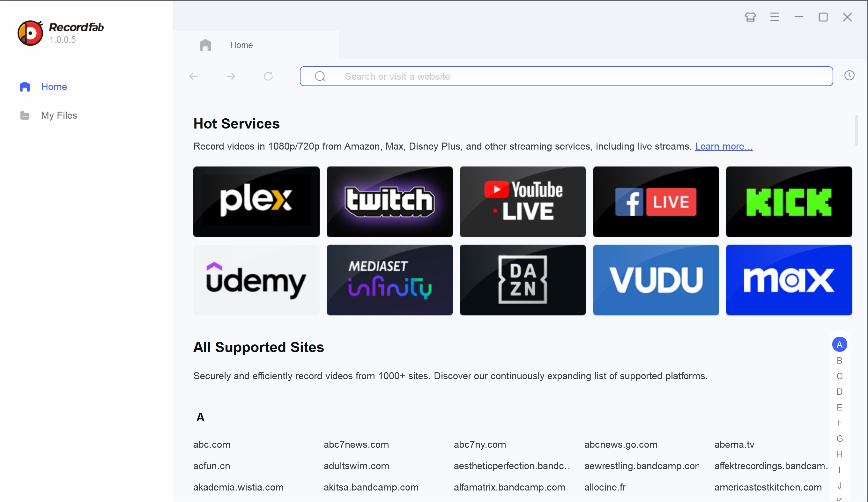Follow the Learn more... link
Image resolution: width=868 pixels, height=502 pixels.
point(724,146)
